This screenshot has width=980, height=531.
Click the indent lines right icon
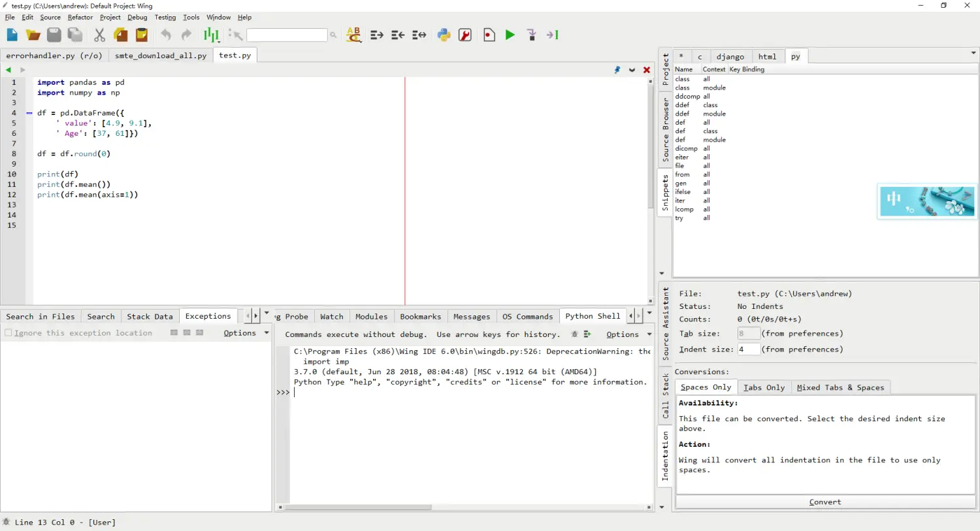coord(377,35)
